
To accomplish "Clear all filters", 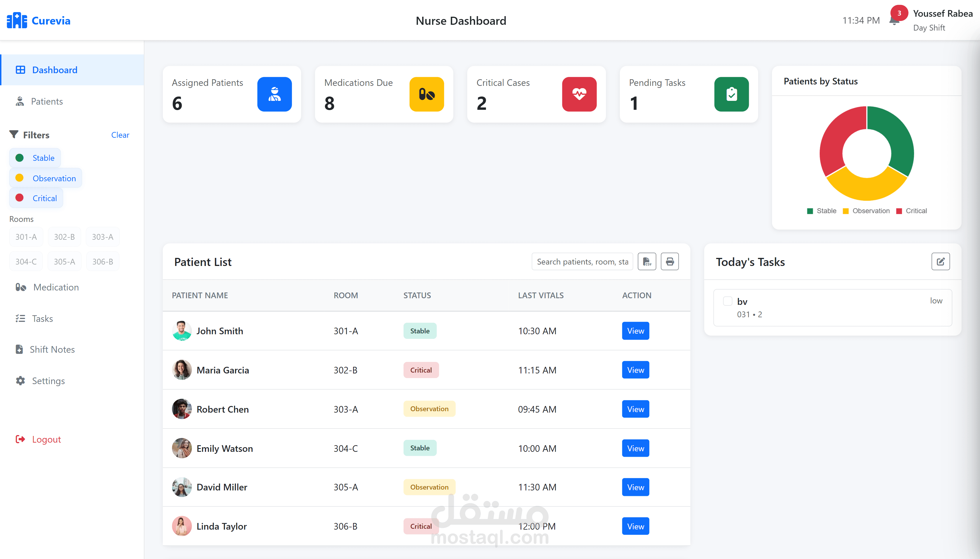I will (120, 135).
